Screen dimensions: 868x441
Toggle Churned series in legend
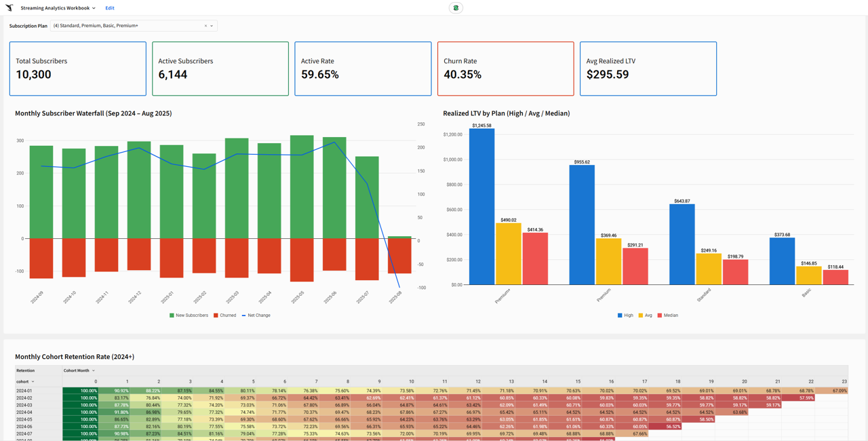225,315
